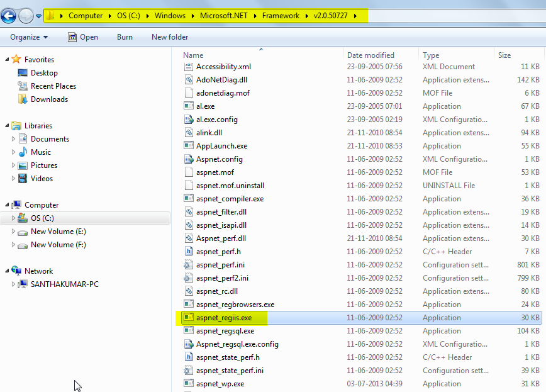This screenshot has width=546, height=392.
Task: Click the al.exe.config file icon
Action: (188, 119)
